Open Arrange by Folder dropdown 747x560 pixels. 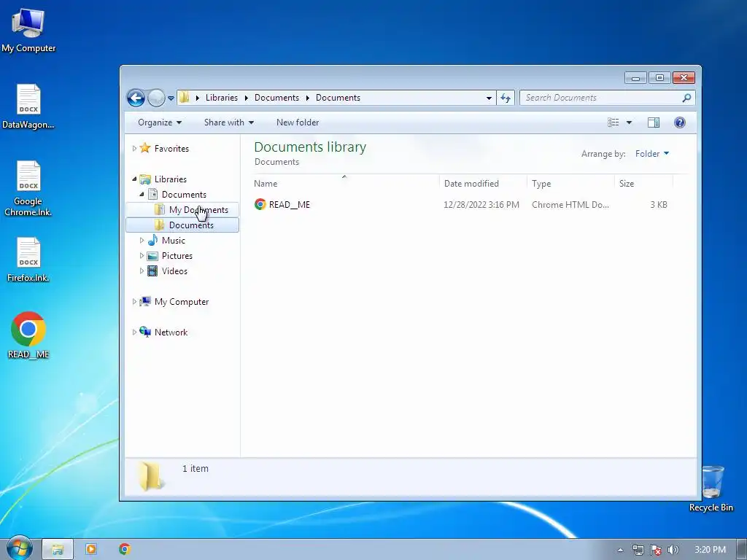pyautogui.click(x=652, y=153)
